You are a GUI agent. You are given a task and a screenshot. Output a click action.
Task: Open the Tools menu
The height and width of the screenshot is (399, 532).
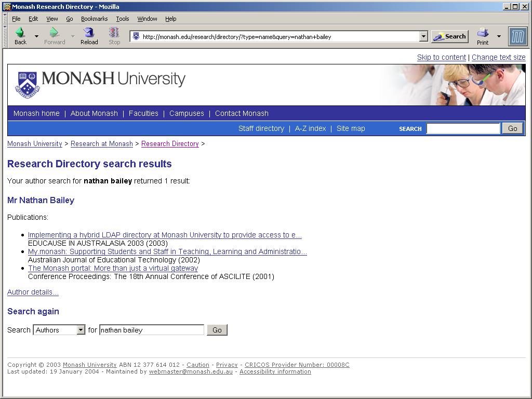click(123, 19)
